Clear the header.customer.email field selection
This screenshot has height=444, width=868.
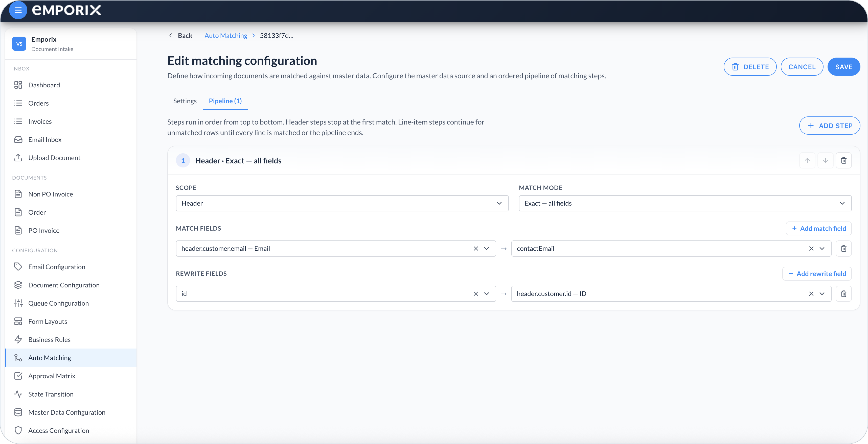click(476, 249)
